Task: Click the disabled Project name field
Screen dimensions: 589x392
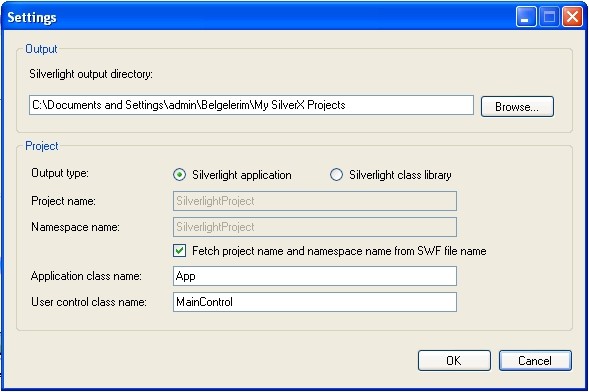Action: coord(315,201)
